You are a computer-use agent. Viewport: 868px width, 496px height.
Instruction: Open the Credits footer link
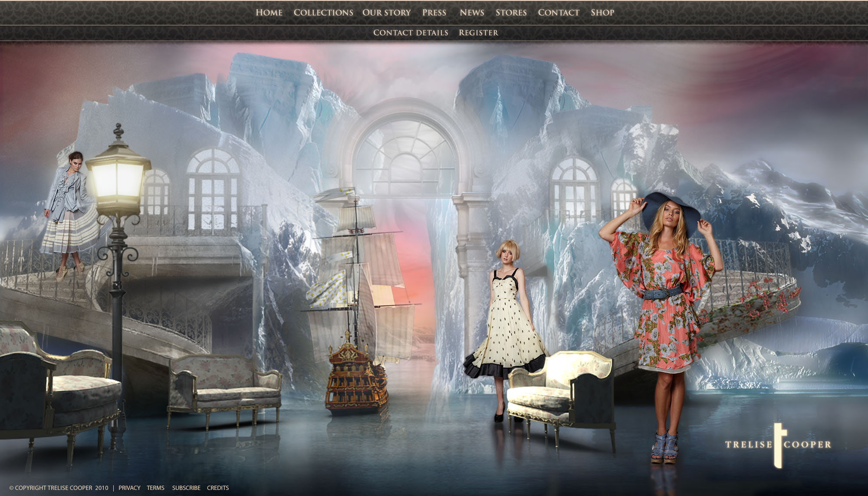(218, 488)
